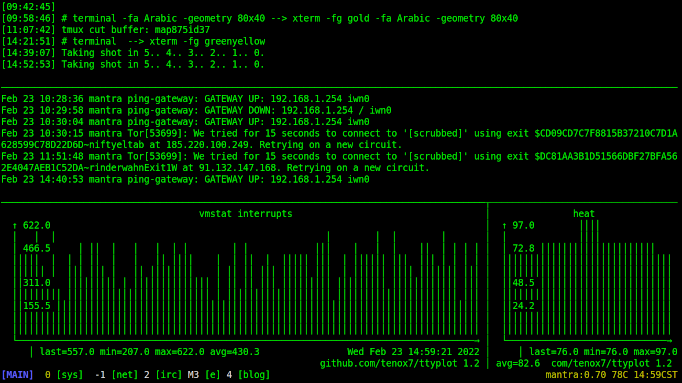Click the max=622.0 interrupts statistic
The width and height of the screenshot is (682, 383).
tap(179, 352)
